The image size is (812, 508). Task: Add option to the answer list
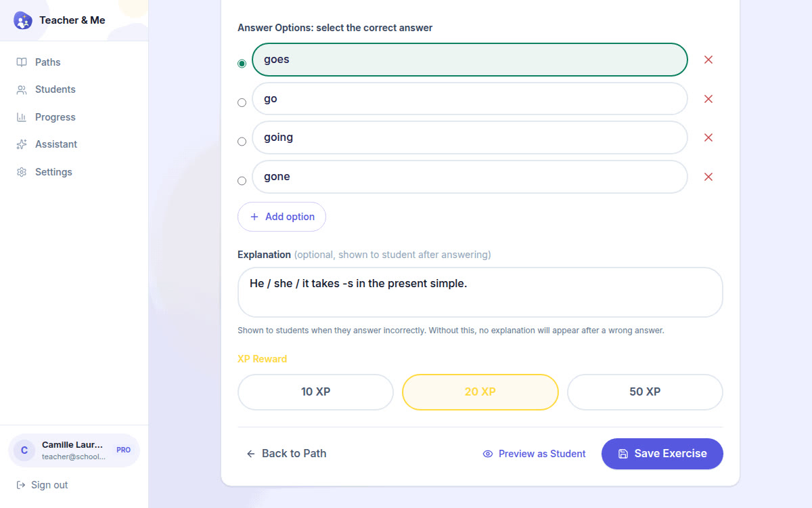281,217
